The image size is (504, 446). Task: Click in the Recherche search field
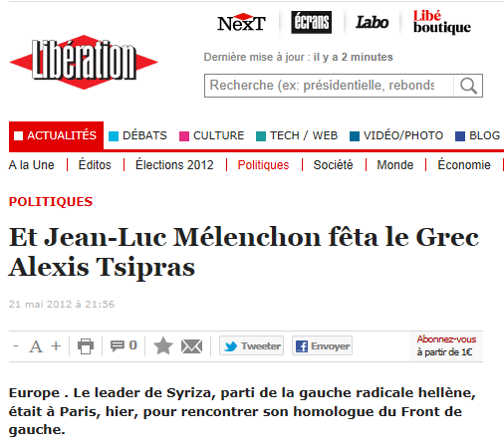329,86
